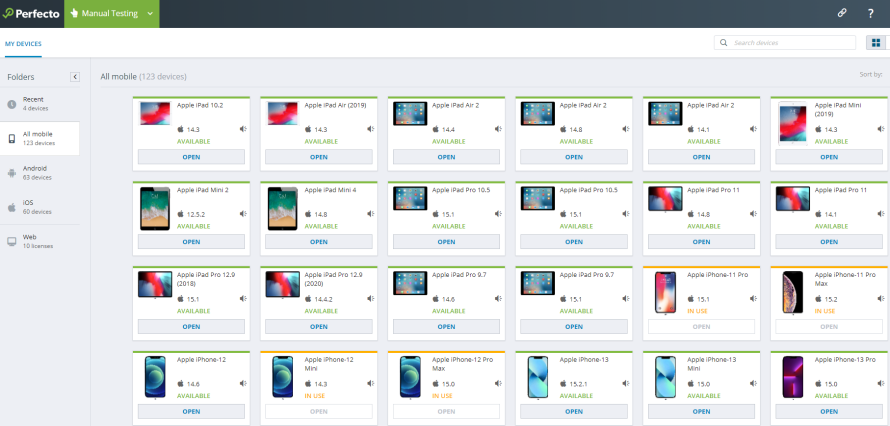Click the Apple iPhone-11 Pro Max title
This screenshot has height=426, width=890.
click(845, 279)
